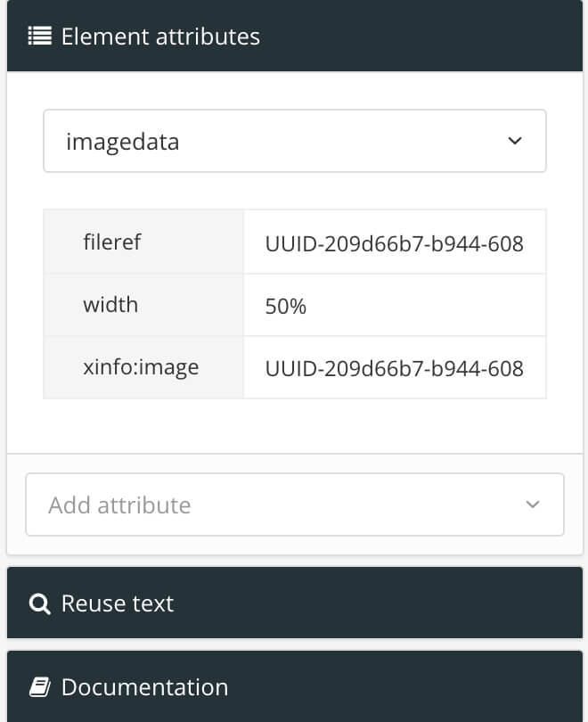Click the Documentation header label

[x=143, y=687]
